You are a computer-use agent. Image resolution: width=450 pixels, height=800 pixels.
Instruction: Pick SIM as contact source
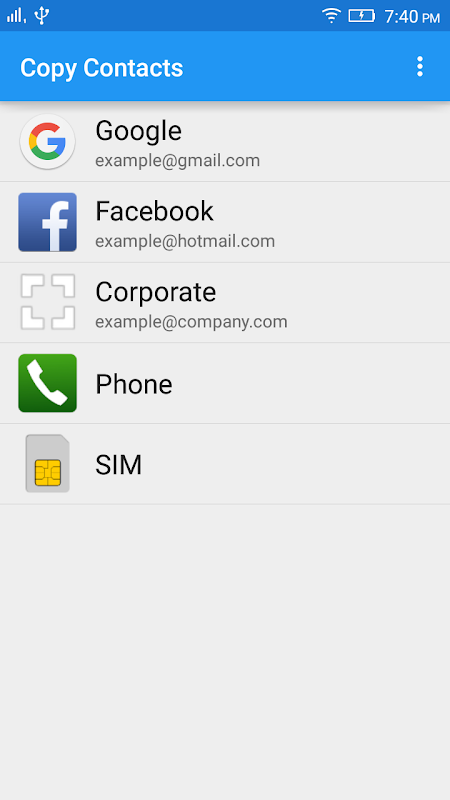coord(225,464)
